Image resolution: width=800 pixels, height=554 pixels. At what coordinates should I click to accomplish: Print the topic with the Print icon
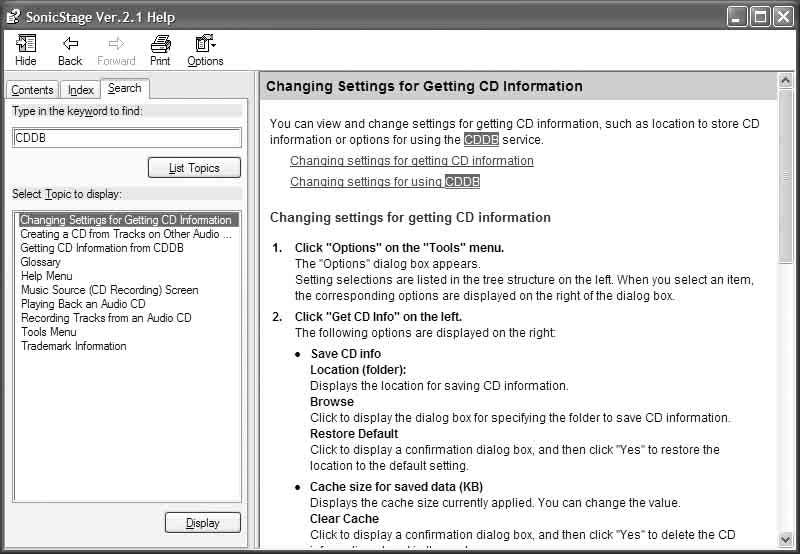coord(160,50)
